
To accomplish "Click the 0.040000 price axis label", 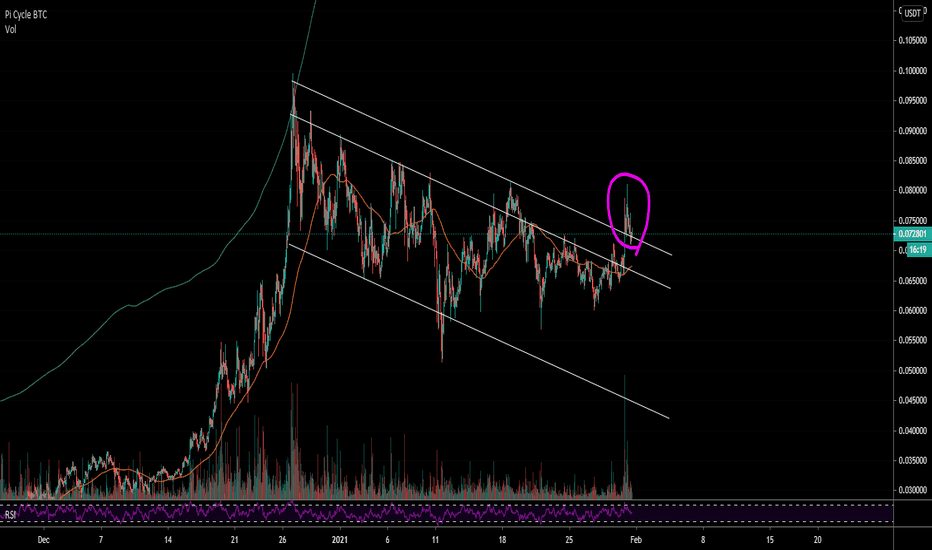I will [912, 430].
